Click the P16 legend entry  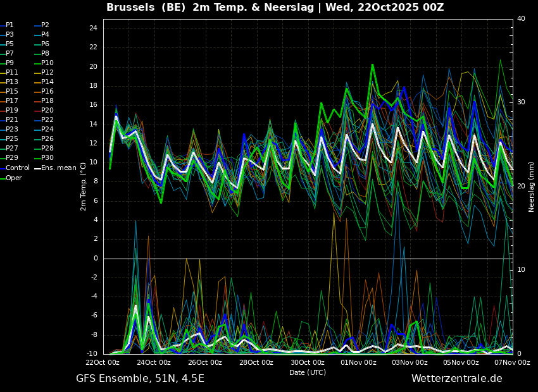(x=47, y=92)
